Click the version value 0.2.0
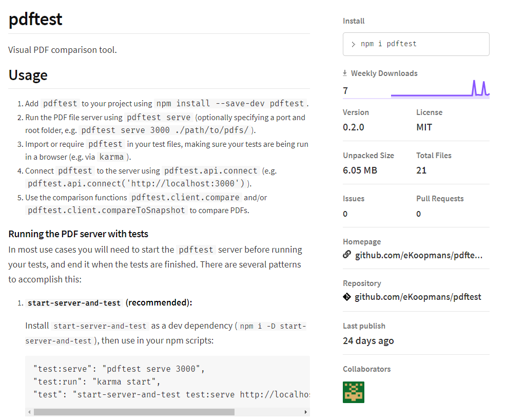This screenshot has width=506, height=420. (354, 127)
